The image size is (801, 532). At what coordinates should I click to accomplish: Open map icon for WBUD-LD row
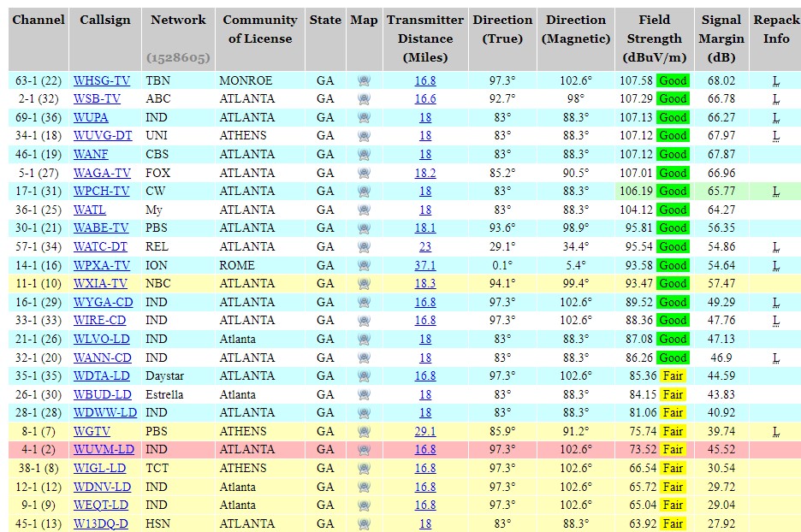(364, 394)
